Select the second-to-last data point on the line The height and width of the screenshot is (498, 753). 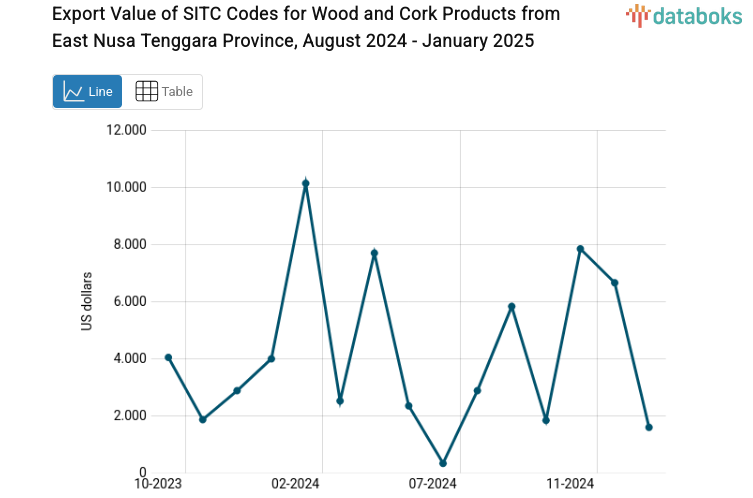coord(614,283)
